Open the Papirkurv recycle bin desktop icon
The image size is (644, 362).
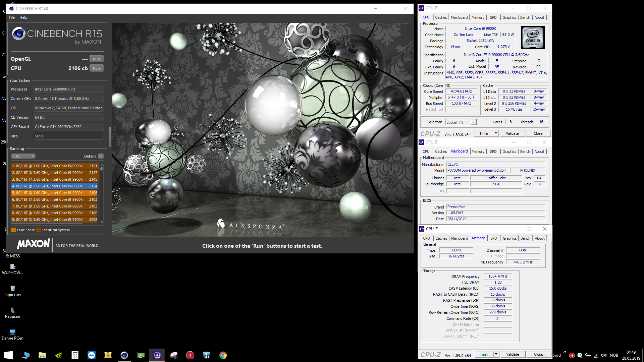coord(13,289)
